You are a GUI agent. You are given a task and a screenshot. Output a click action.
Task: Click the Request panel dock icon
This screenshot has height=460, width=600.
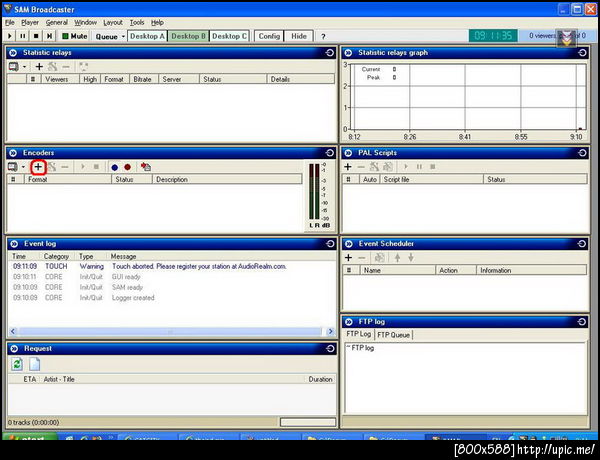330,349
